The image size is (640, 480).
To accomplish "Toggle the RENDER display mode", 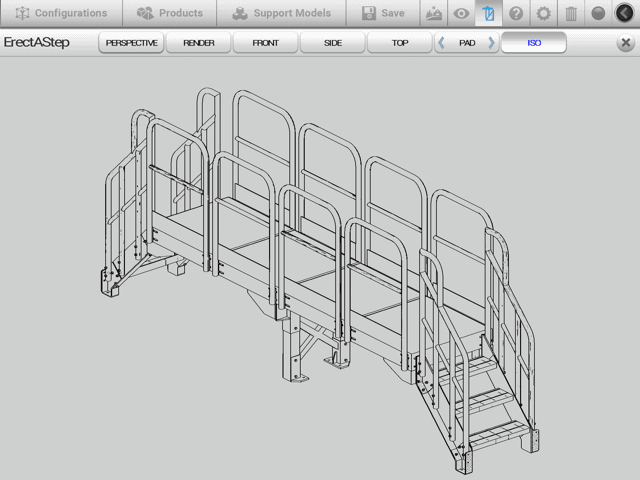I will coord(199,43).
